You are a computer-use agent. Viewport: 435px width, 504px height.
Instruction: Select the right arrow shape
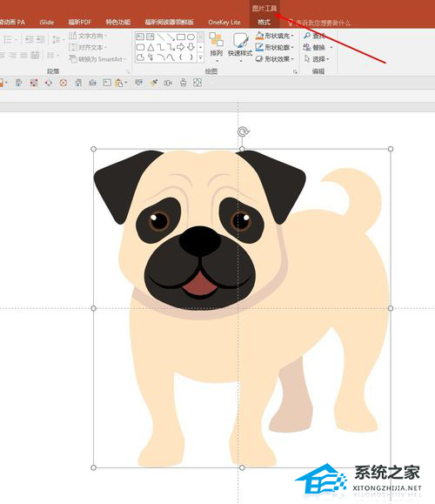pyautogui.click(x=181, y=47)
